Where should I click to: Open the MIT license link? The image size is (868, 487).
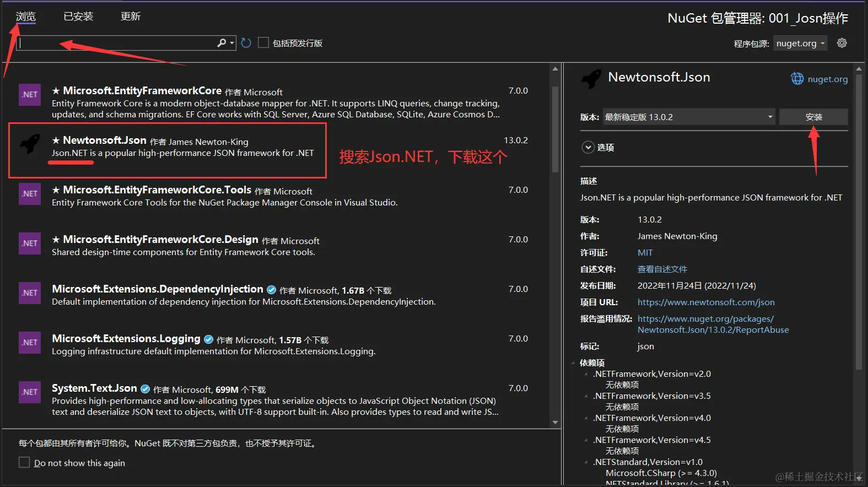645,252
